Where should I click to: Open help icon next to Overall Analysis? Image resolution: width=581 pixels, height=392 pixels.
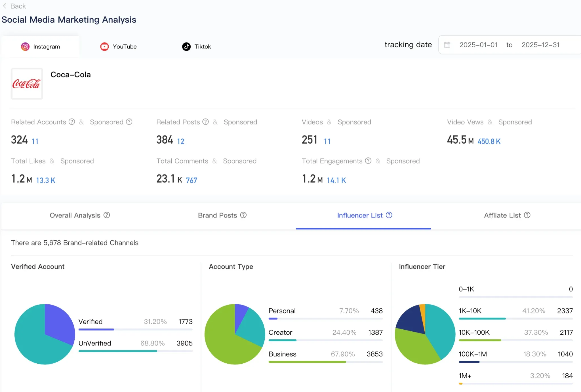(107, 215)
